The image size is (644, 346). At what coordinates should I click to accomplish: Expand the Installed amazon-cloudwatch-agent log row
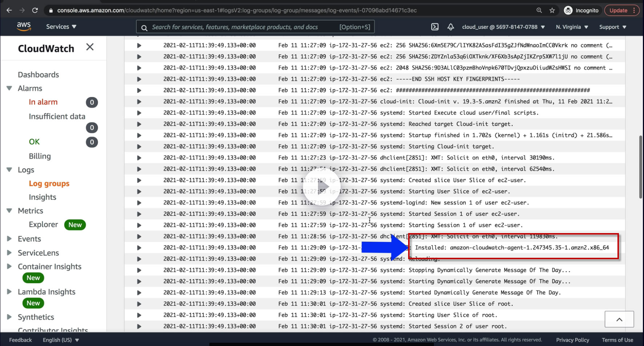pyautogui.click(x=139, y=248)
